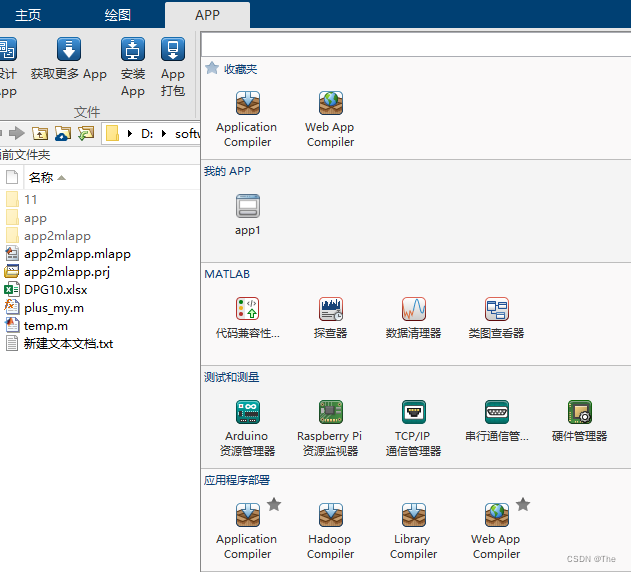This screenshot has height=572, width=631.
Task: Unfavorite Application Compiler star in deployment section
Action: (274, 504)
